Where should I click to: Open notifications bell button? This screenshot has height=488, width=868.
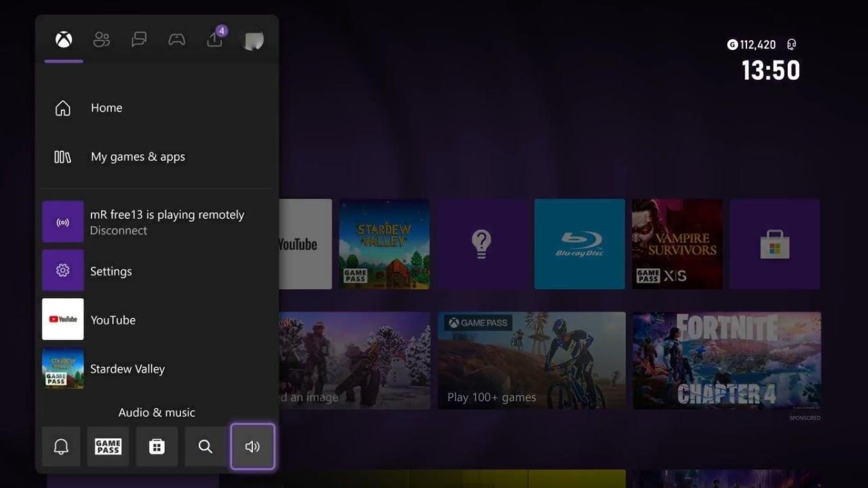[61, 447]
